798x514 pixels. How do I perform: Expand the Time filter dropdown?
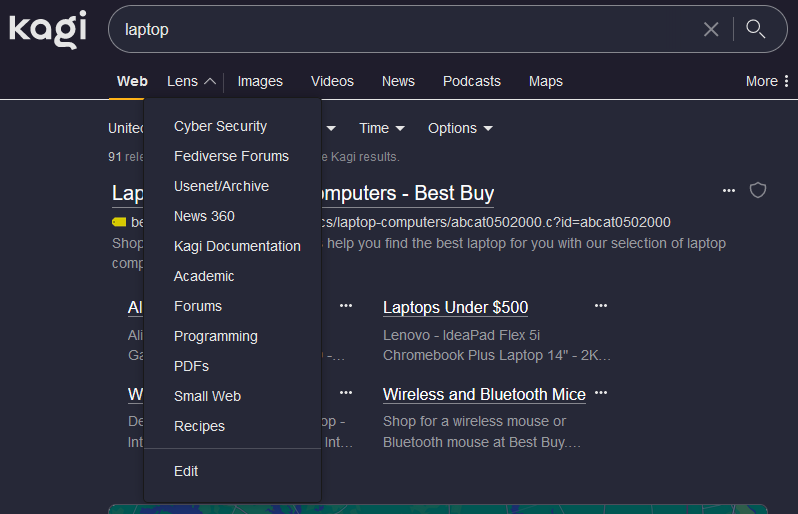tap(381, 128)
